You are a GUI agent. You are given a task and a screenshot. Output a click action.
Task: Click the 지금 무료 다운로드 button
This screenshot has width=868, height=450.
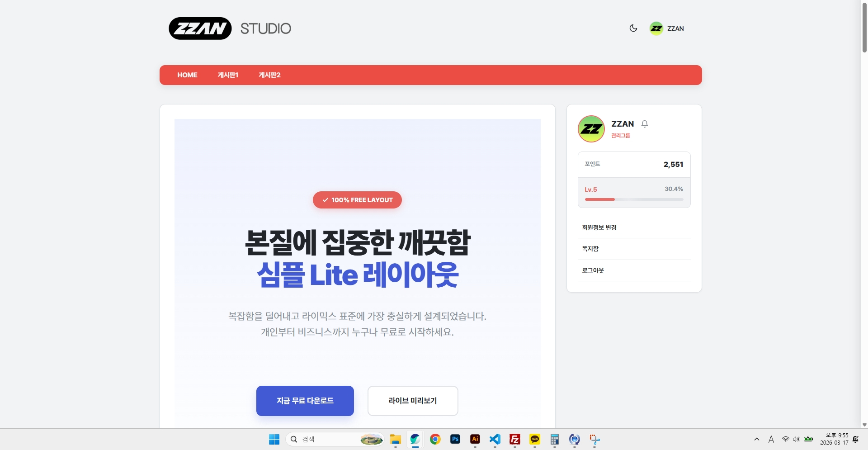point(305,401)
